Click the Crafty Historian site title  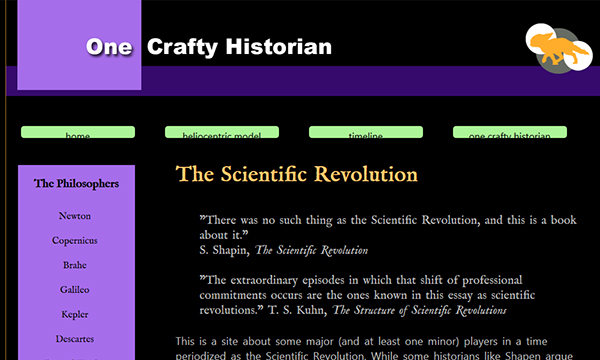[x=239, y=47]
